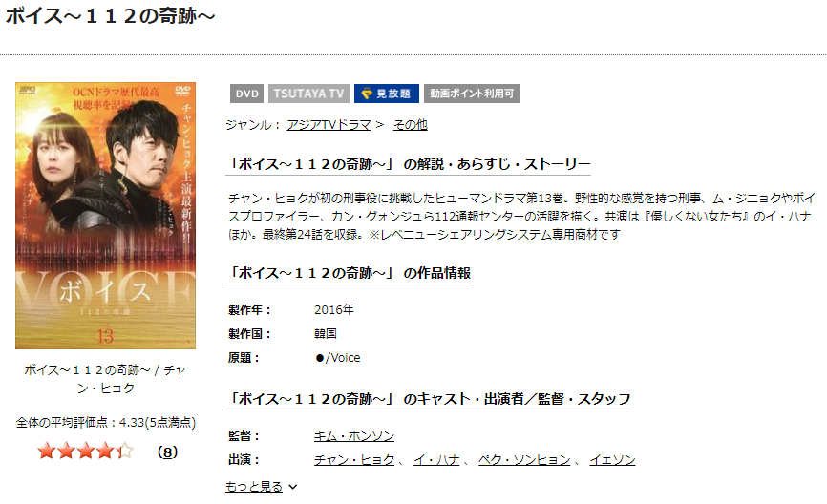
Task: Click the DVD badge icon
Action: coord(246,94)
